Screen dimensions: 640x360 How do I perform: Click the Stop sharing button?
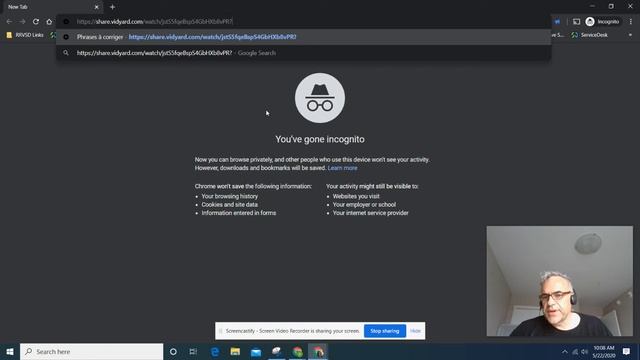coord(384,331)
